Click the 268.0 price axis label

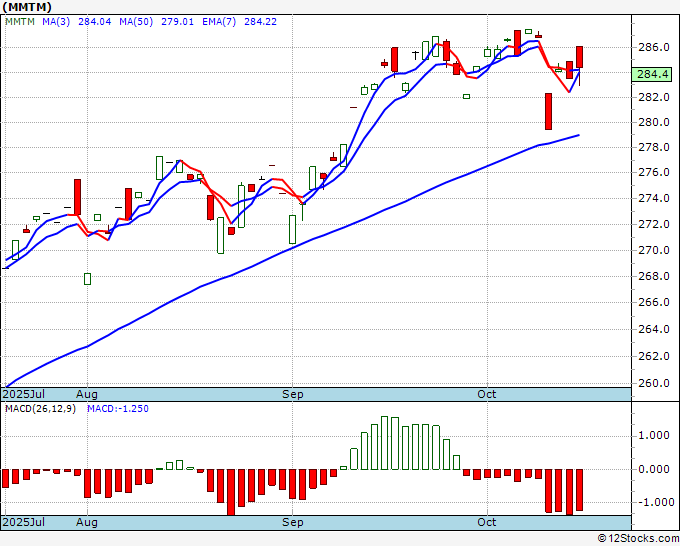pos(654,276)
